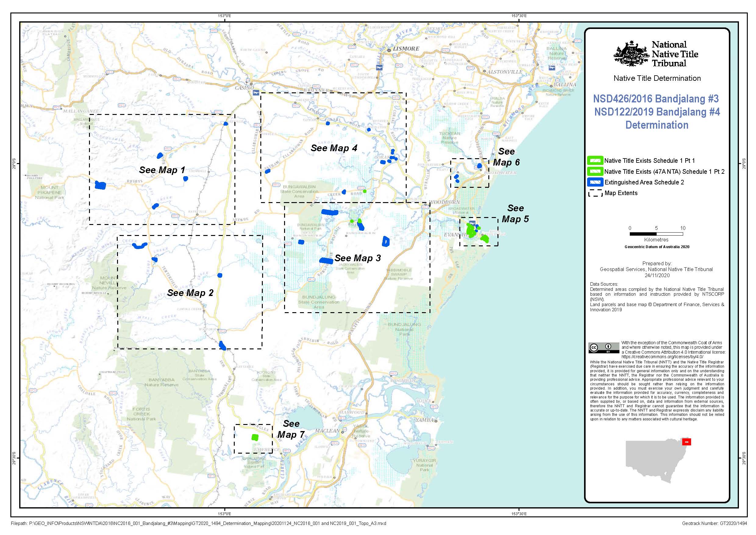Click the 'See Map 2' label
Image resolution: width=756 pixels, height=535 pixels.
pos(190,293)
